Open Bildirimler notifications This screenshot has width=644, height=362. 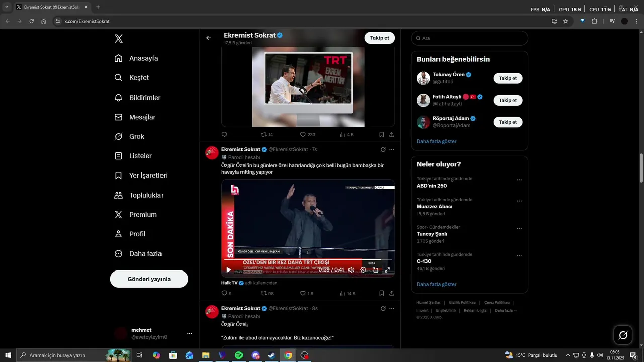[x=138, y=98]
